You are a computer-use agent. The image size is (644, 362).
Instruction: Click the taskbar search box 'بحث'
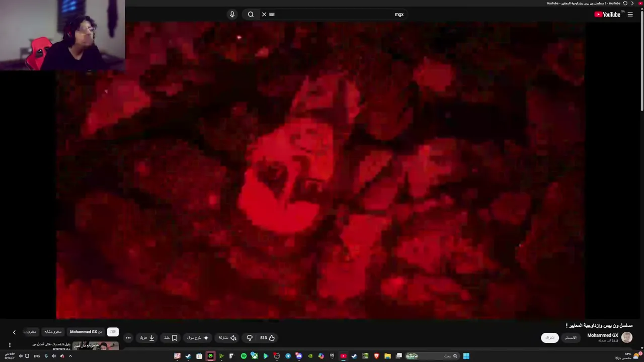coord(432,356)
